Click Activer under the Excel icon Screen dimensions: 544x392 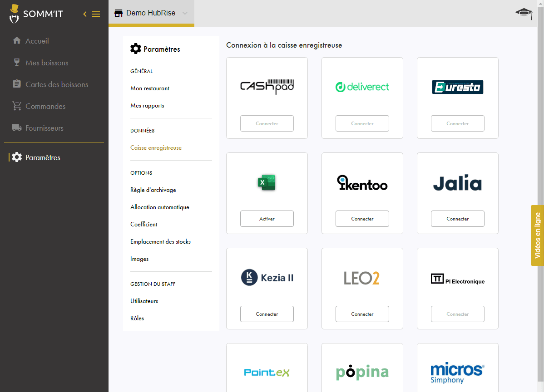pyautogui.click(x=267, y=219)
